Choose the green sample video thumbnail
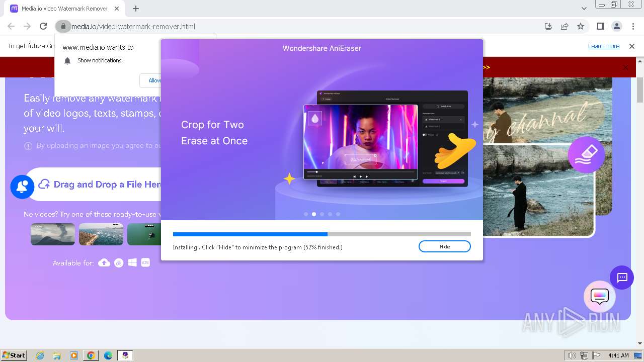 pos(144,234)
